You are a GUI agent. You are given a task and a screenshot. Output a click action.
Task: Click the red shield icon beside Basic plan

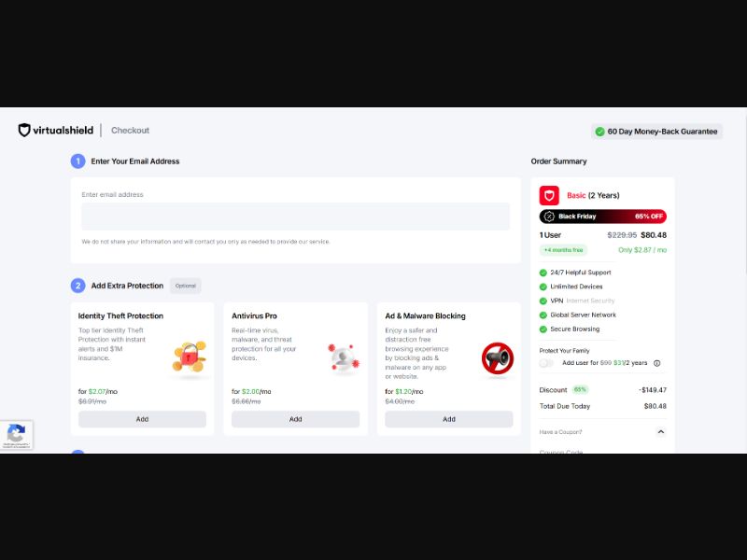tap(551, 195)
